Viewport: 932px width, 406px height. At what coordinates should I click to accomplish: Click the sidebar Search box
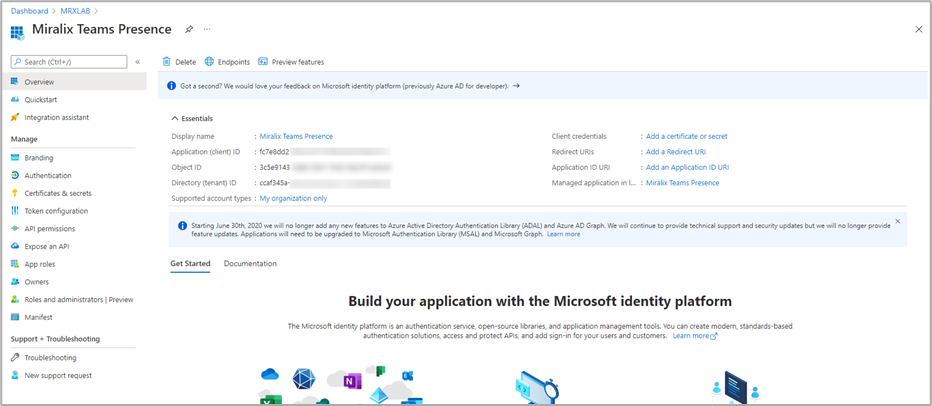click(69, 62)
